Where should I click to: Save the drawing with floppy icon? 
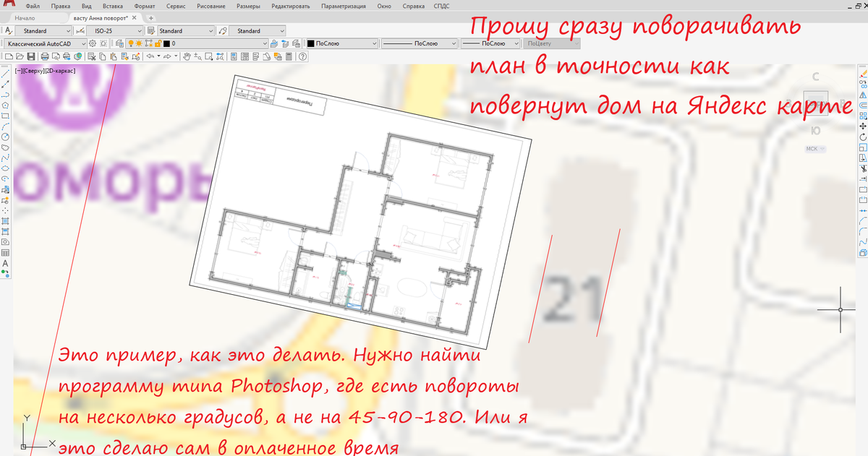[31, 56]
